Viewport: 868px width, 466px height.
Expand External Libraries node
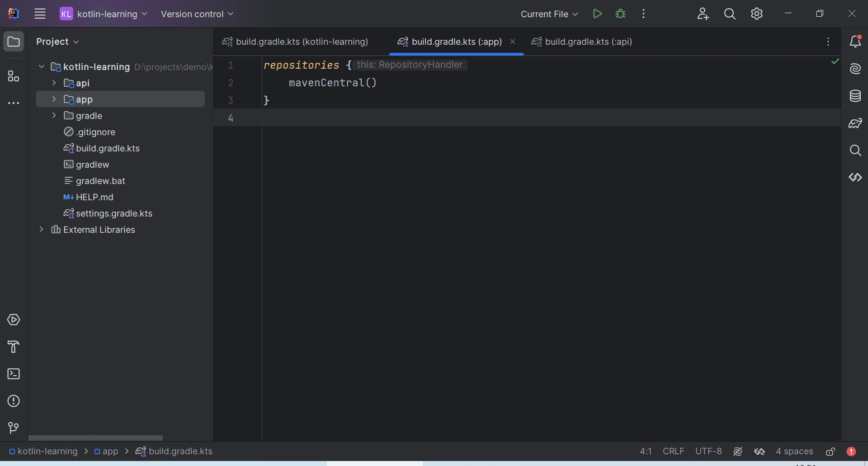pos(42,229)
